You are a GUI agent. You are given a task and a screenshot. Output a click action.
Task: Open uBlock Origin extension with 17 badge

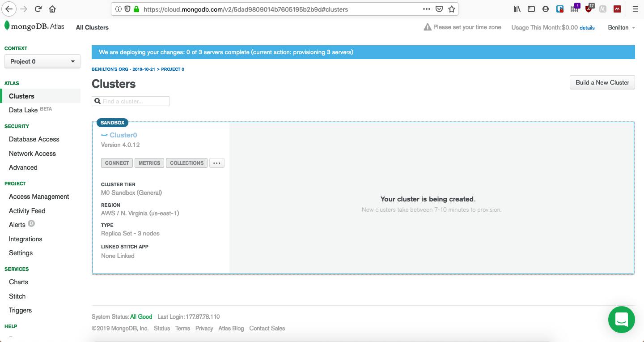tap(589, 8)
